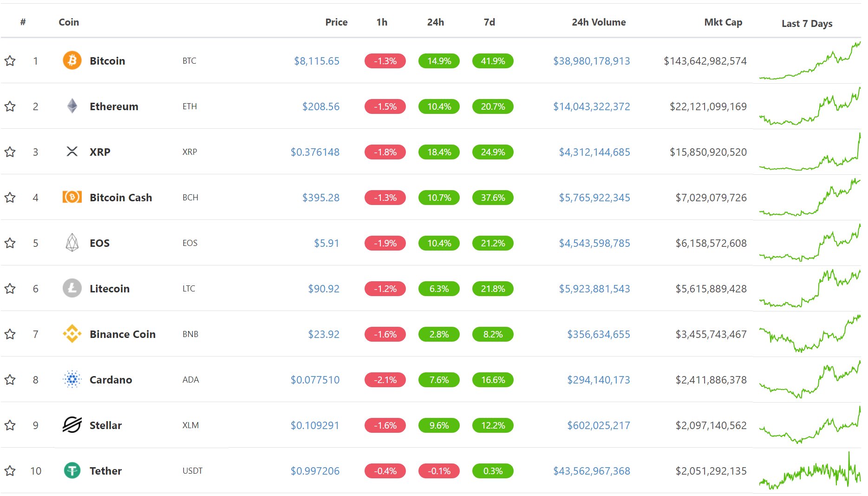This screenshot has height=496, width=868.
Task: Star XRP as a favorite
Action: (10, 152)
